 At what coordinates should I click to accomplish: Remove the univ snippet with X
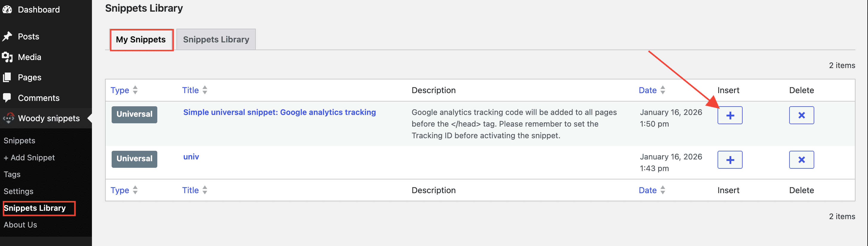[x=801, y=160]
